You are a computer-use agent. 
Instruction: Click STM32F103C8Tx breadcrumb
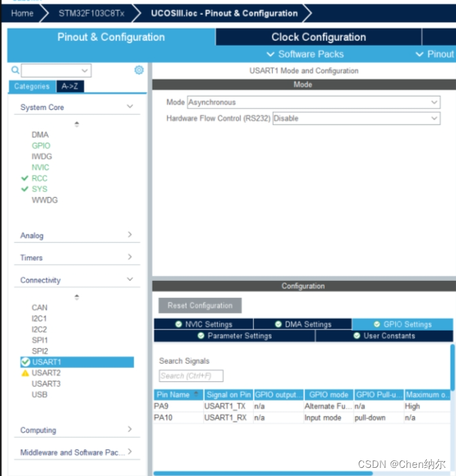(91, 14)
